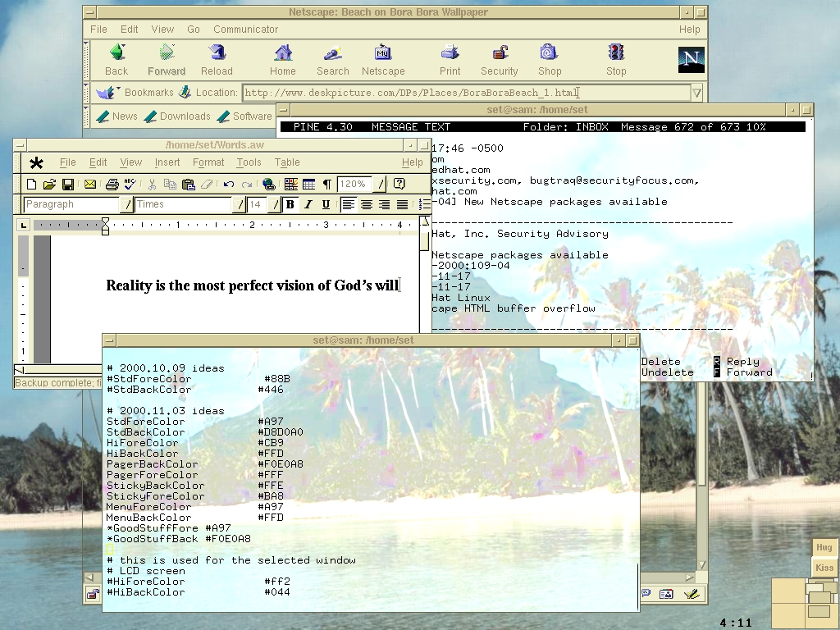Viewport: 840px width, 630px height.
Task: Undo last action in word processor
Action: (x=229, y=185)
